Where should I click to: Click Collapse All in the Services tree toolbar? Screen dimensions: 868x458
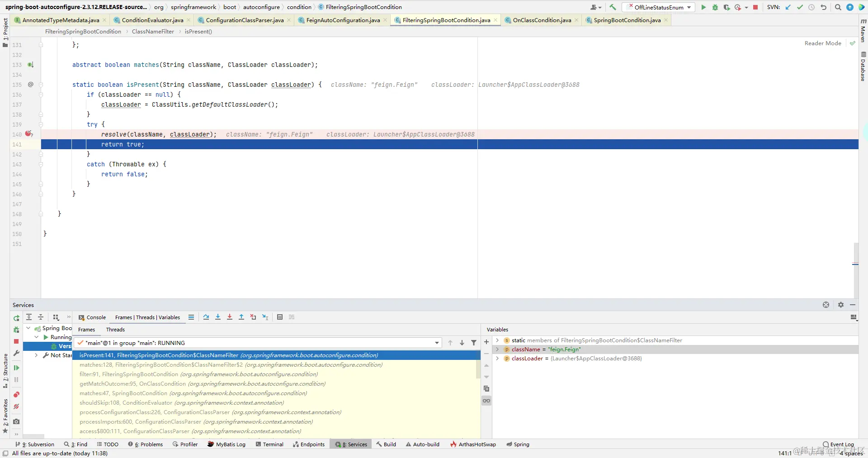click(41, 317)
